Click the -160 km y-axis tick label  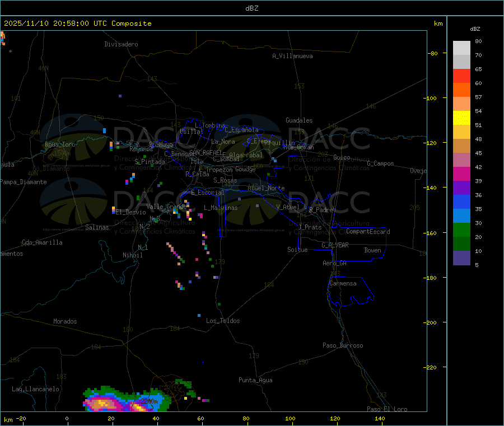click(430, 233)
